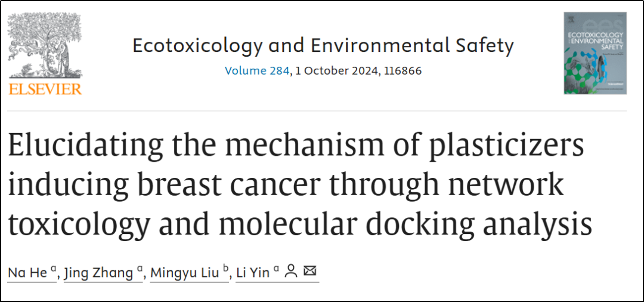Open author Li Yin's details
This screenshot has height=302, width=644.
click(253, 273)
